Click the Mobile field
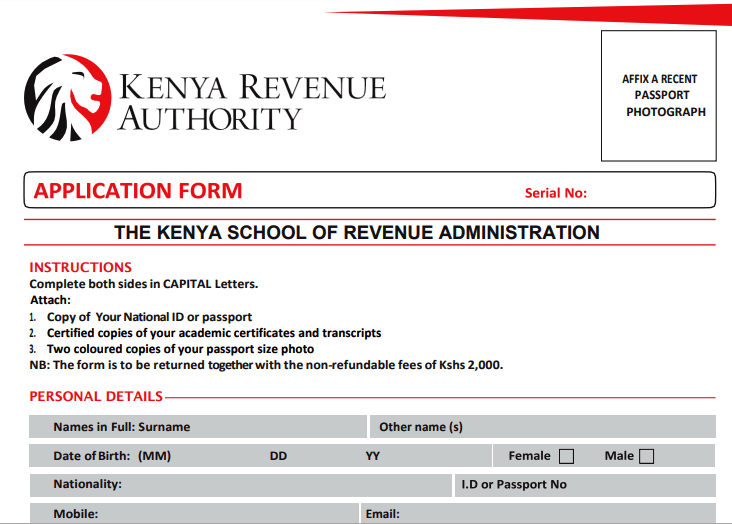This screenshot has height=524, width=732. click(194, 514)
